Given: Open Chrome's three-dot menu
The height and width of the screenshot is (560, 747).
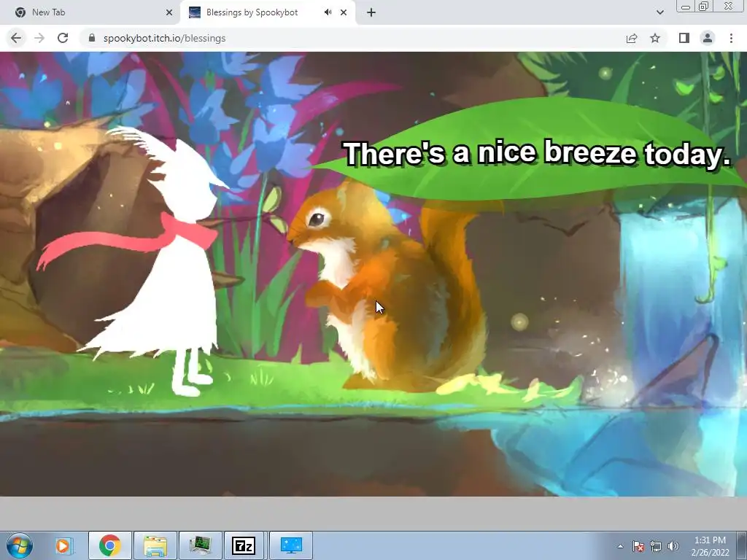Looking at the screenshot, I should coord(731,38).
